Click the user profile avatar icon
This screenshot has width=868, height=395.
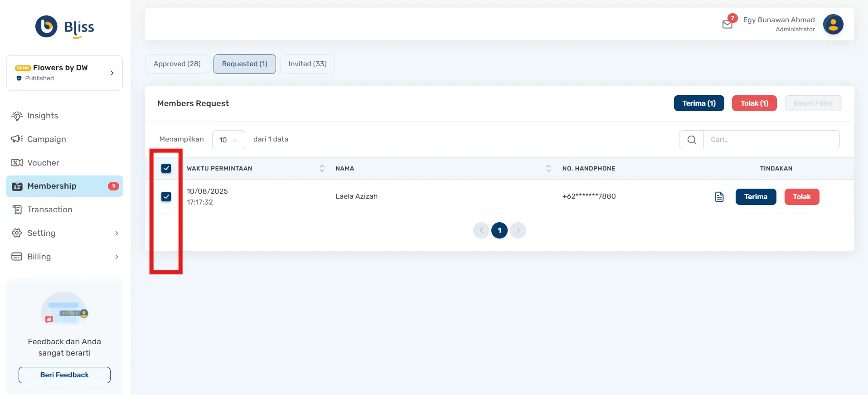pos(833,24)
